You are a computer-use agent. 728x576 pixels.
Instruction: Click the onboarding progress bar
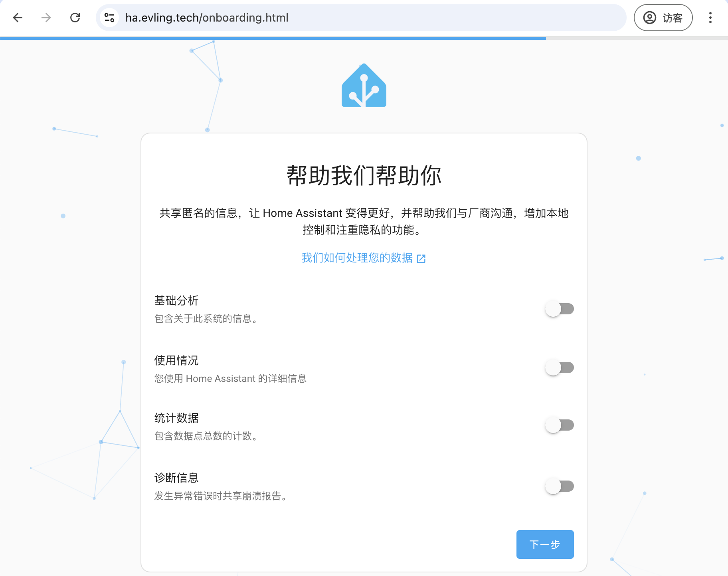click(364, 38)
